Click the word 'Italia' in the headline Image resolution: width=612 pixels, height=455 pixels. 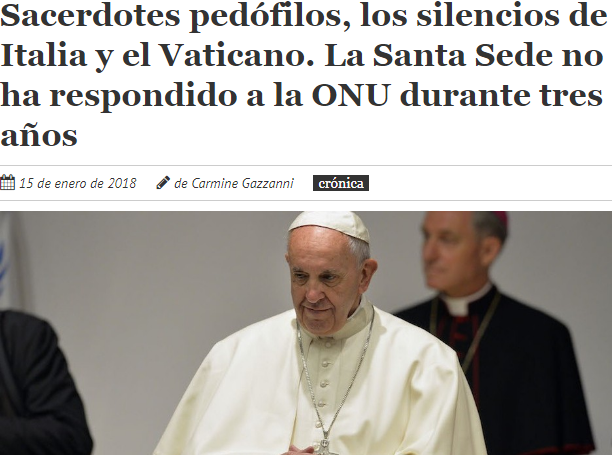[43, 55]
